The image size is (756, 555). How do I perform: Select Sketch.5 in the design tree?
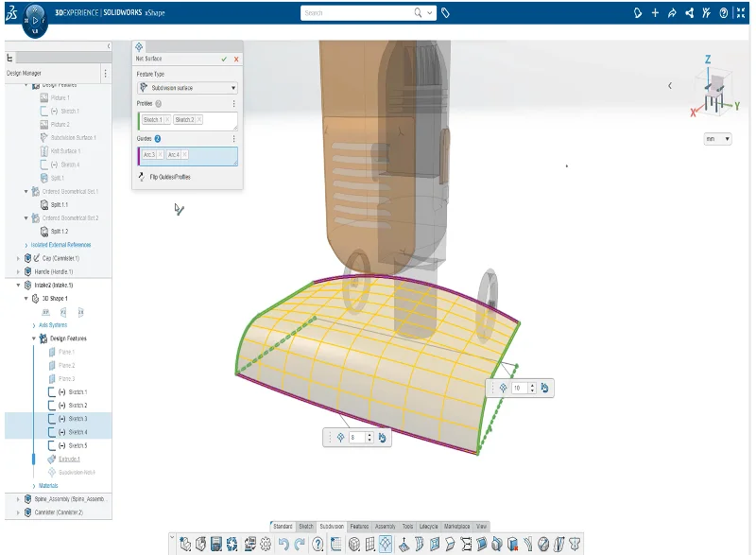(x=77, y=445)
